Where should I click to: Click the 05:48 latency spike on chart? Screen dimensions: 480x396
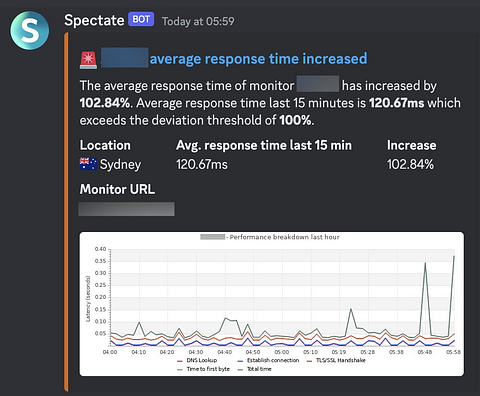[425, 263]
